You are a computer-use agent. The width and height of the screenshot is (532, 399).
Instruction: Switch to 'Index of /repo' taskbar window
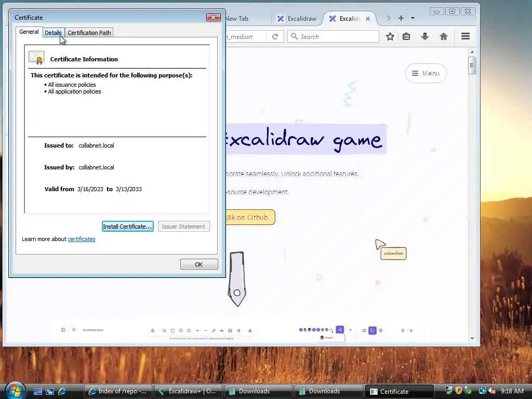118,391
